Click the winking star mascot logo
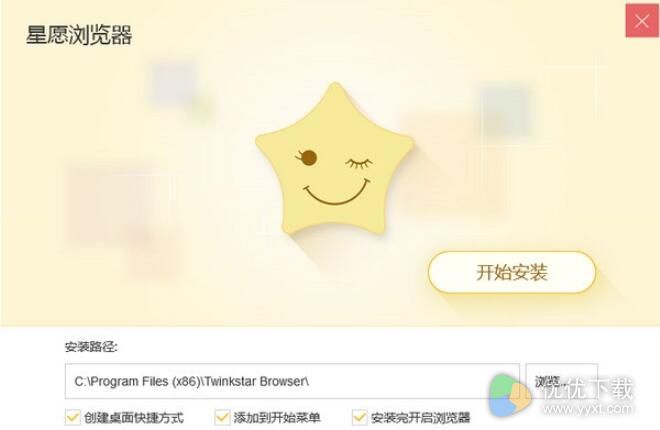The width and height of the screenshot is (660, 430). (335, 158)
